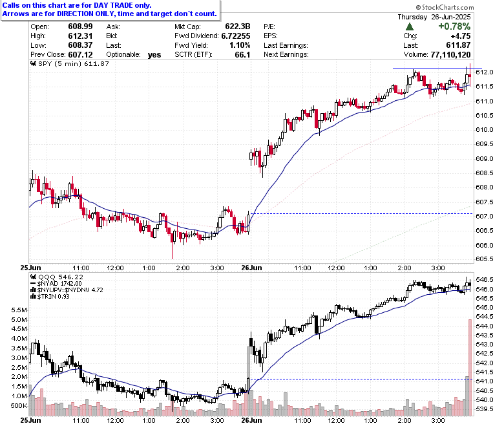Click the blue resistance line near 612.0
Image resolution: width=504 pixels, height=426 pixels.
[x=437, y=69]
